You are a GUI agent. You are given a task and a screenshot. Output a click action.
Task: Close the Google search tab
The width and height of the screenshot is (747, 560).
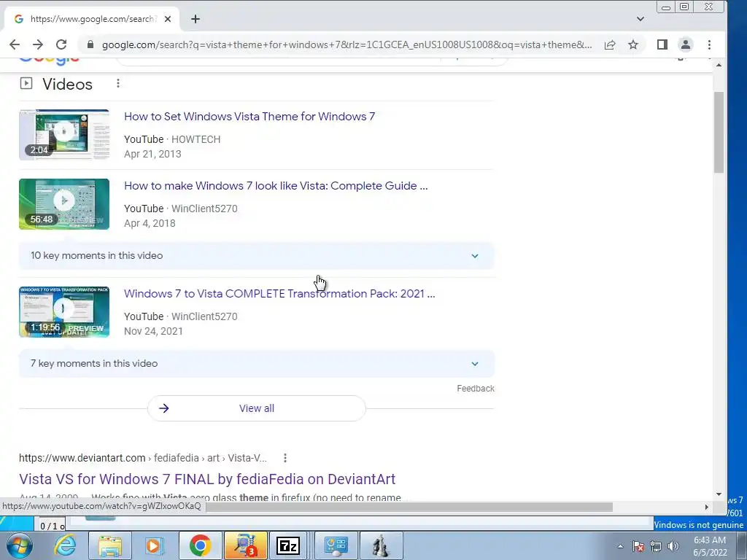coord(168,19)
